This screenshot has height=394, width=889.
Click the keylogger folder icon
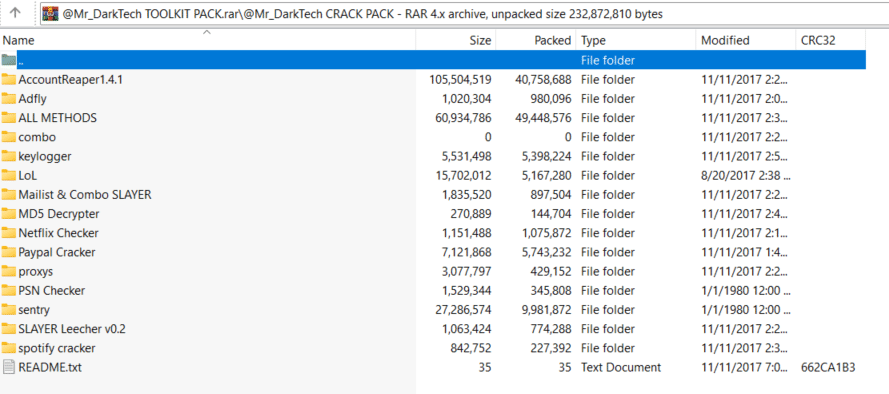tap(9, 156)
